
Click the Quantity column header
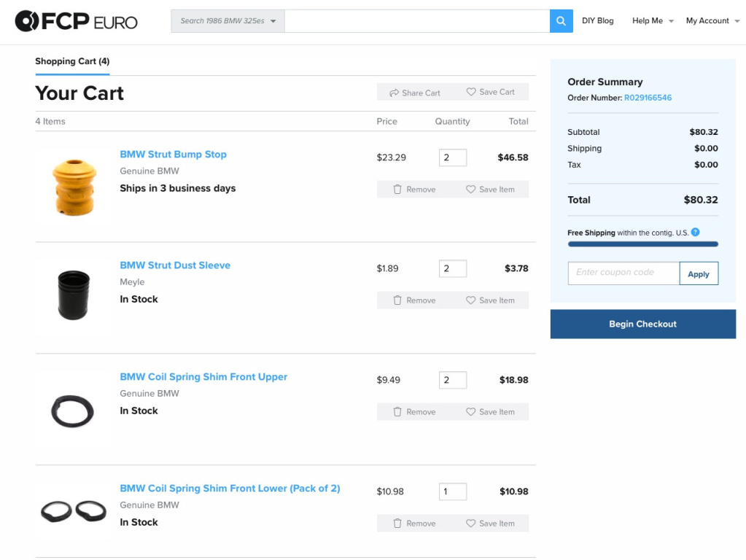[452, 121]
